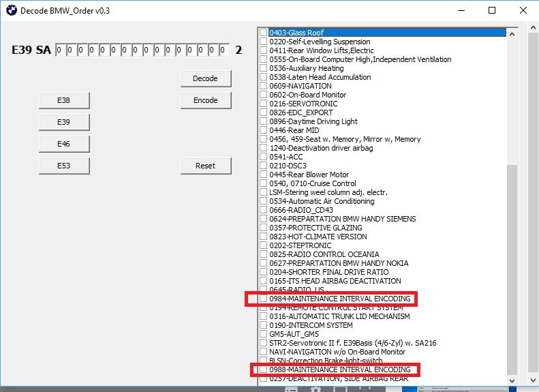Click the last SA code digit field
Image resolution: width=539 pixels, height=392 pixels.
[x=224, y=50]
